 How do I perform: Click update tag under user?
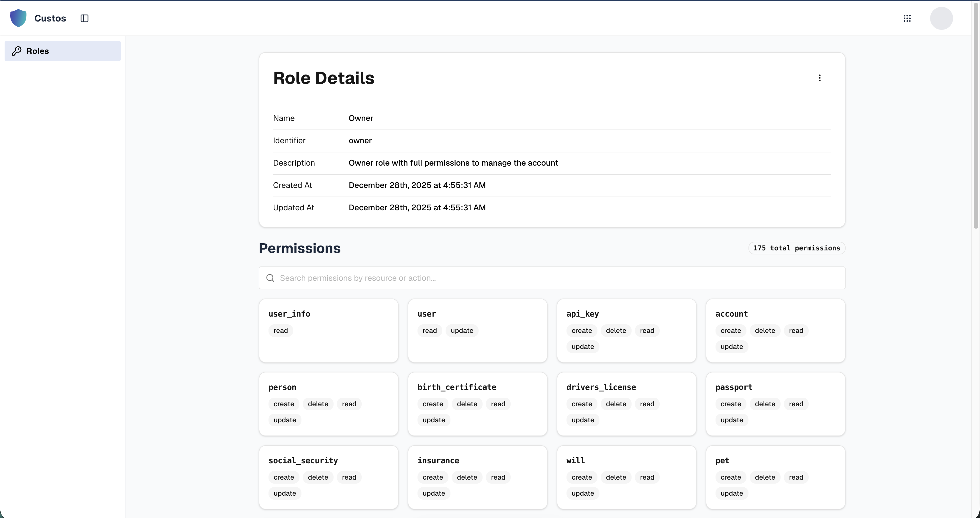tap(461, 331)
